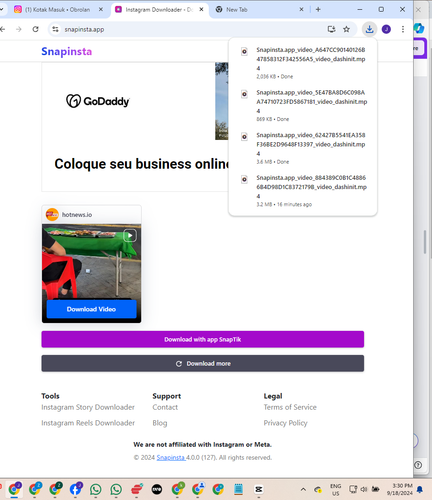This screenshot has width=432, height=500.
Task: Click Download with app SnapTik button
Action: [x=203, y=339]
